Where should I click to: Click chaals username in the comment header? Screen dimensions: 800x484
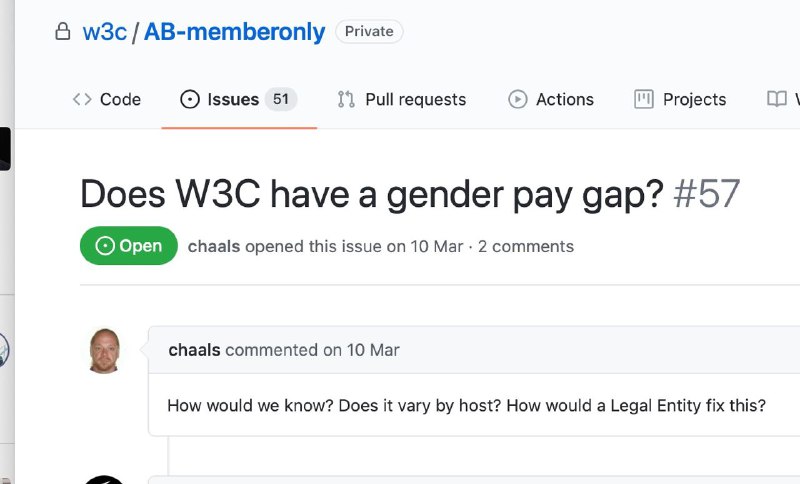[195, 350]
